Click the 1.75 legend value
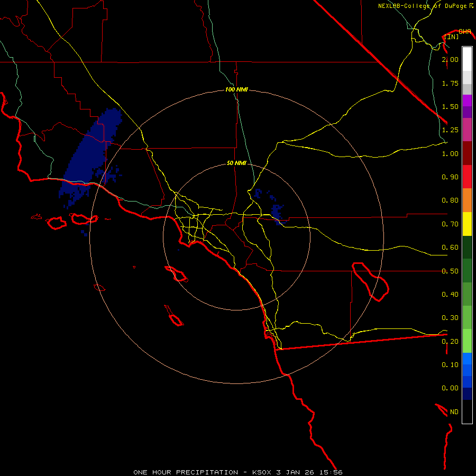Viewport: 476px width, 476px height. point(450,83)
